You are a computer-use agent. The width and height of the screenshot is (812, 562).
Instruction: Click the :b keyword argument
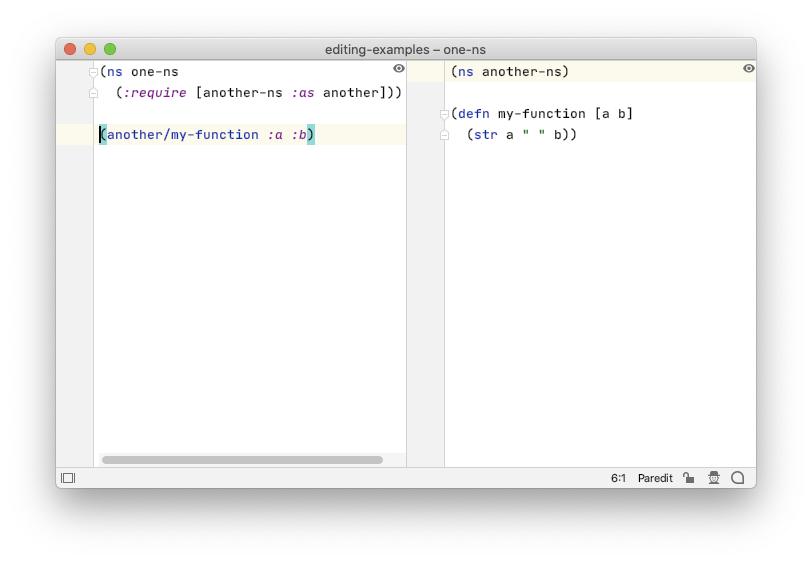pyautogui.click(x=299, y=135)
